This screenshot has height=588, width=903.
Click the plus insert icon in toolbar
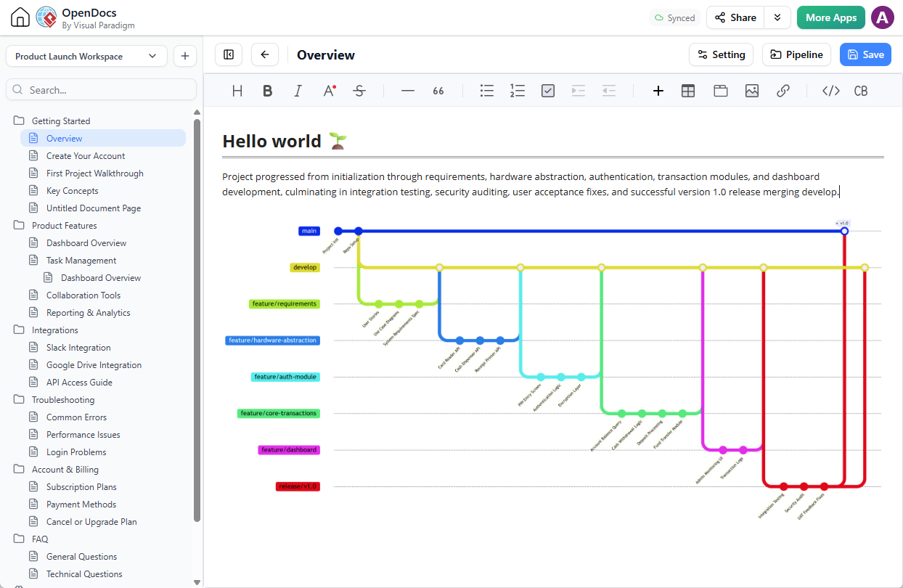pyautogui.click(x=658, y=91)
